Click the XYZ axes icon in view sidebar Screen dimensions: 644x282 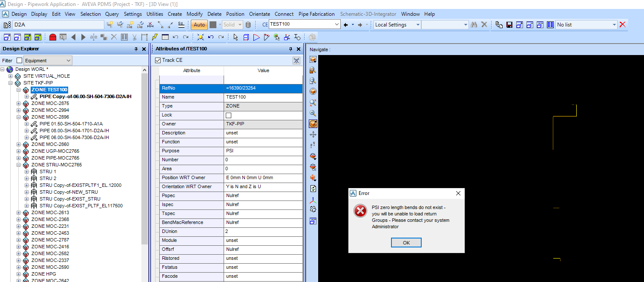[x=313, y=199]
